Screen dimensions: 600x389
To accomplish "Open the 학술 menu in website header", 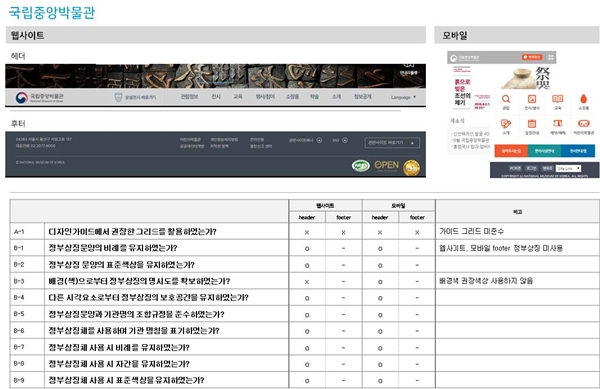I will [314, 97].
